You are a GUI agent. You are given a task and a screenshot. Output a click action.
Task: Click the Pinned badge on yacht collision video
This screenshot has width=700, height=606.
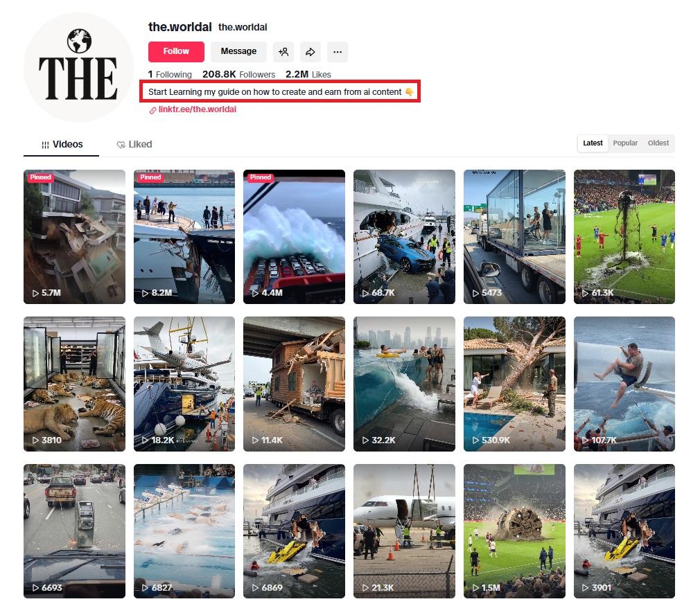pos(150,177)
